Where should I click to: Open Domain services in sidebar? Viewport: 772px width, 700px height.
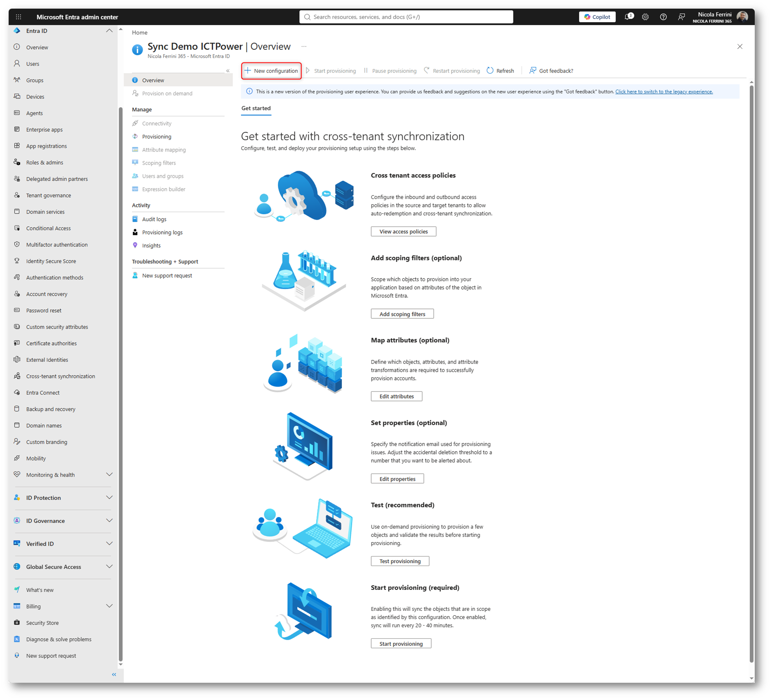(x=45, y=212)
